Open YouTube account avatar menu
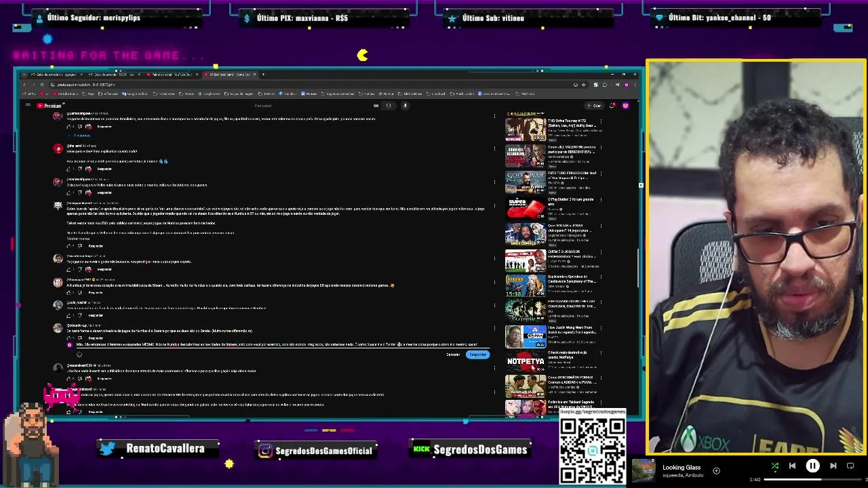This screenshot has height=488, width=868. pos(625,105)
